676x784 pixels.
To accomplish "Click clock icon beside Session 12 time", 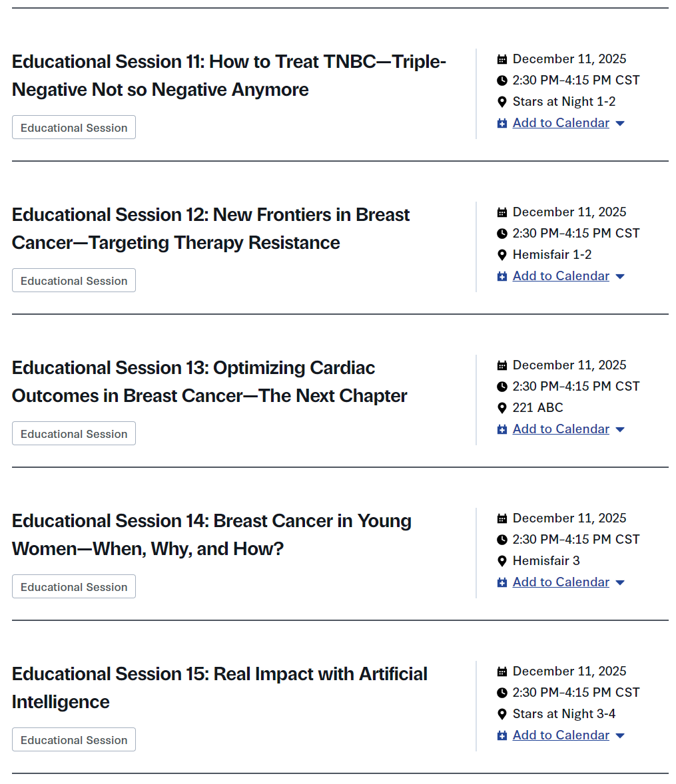I will point(502,234).
